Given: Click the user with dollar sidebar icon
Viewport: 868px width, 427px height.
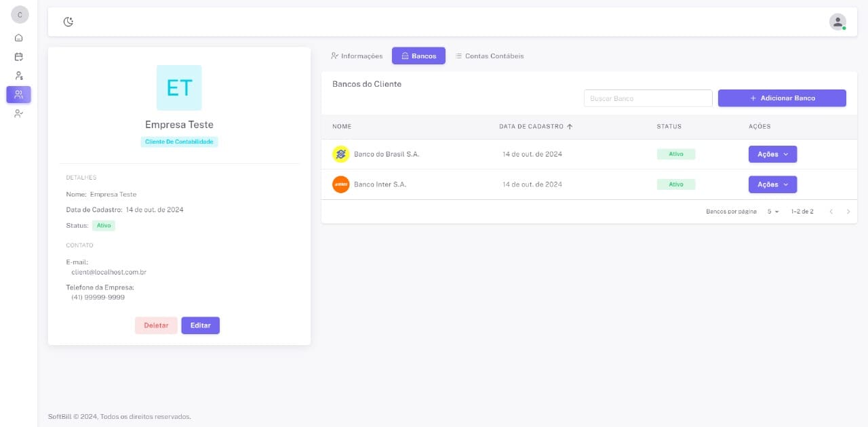Looking at the screenshot, I should pos(18,76).
